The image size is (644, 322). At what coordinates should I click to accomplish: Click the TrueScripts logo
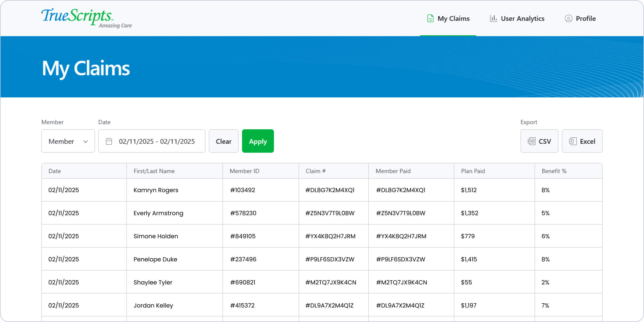click(x=86, y=18)
